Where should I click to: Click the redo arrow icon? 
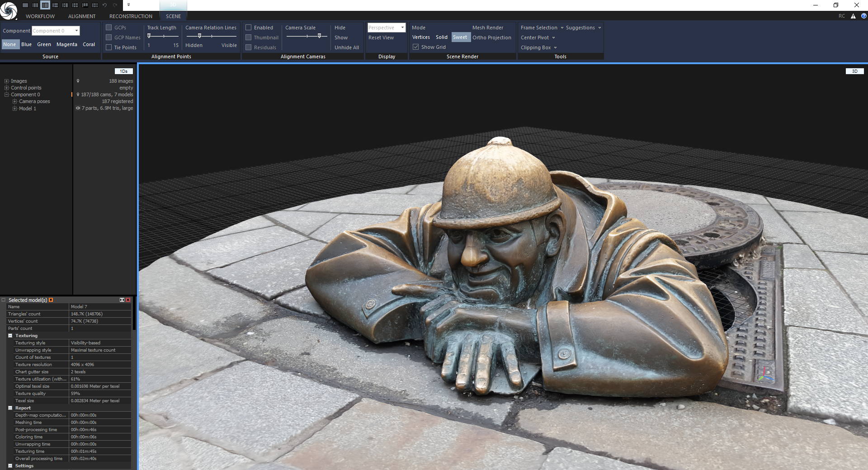tap(115, 5)
